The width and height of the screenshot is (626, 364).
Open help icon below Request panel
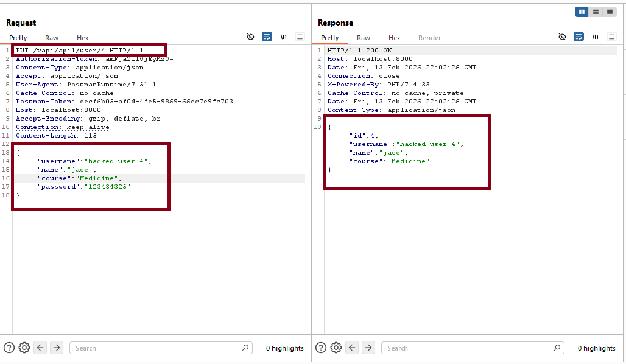9,348
